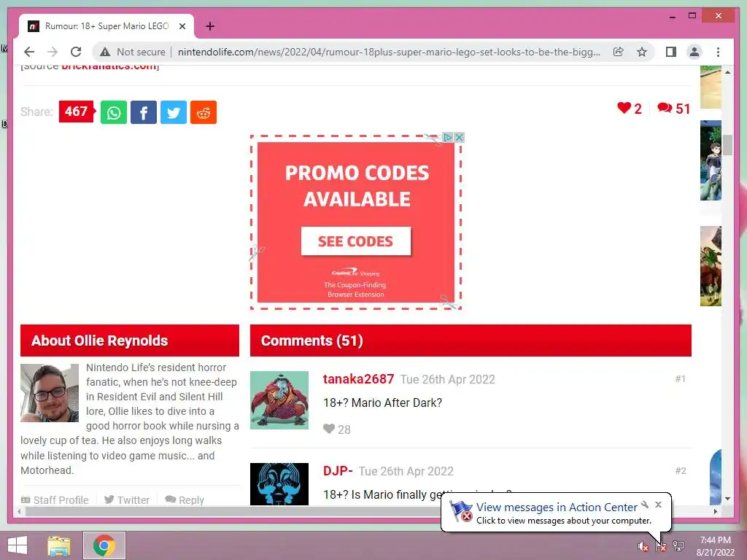Share article on Facebook
This screenshot has height=560, width=747.
pyautogui.click(x=144, y=112)
